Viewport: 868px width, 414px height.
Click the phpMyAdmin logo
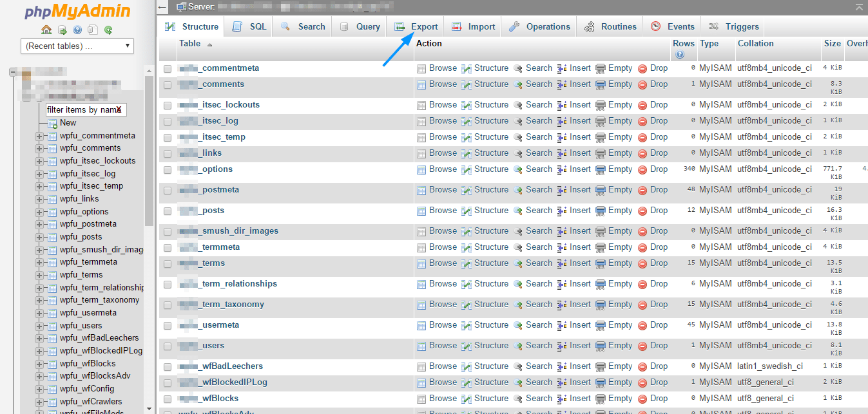pos(77,11)
